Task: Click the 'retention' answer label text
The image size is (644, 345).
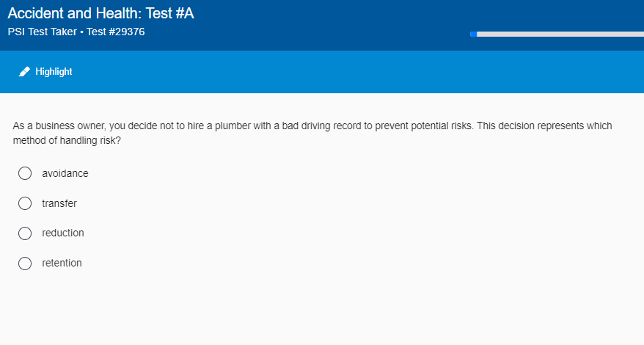Action: coord(62,263)
